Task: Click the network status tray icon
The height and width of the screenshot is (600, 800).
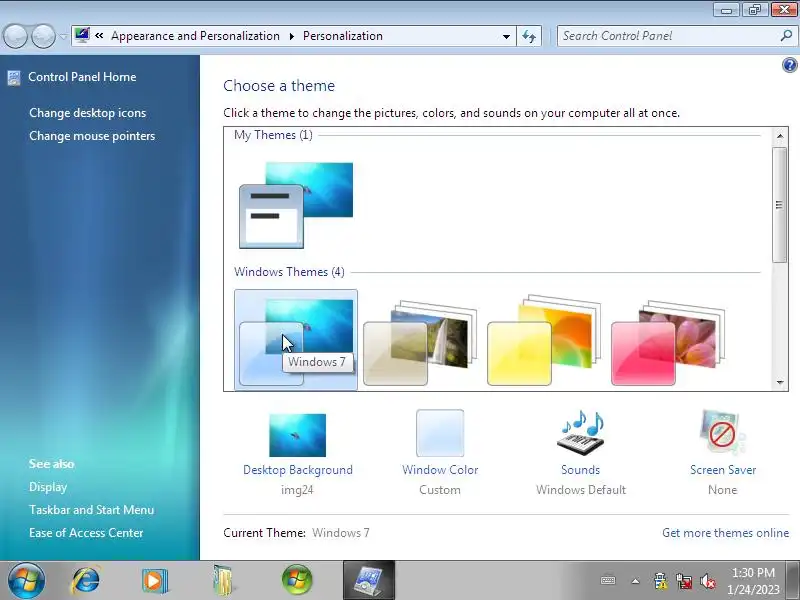Action: point(684,581)
